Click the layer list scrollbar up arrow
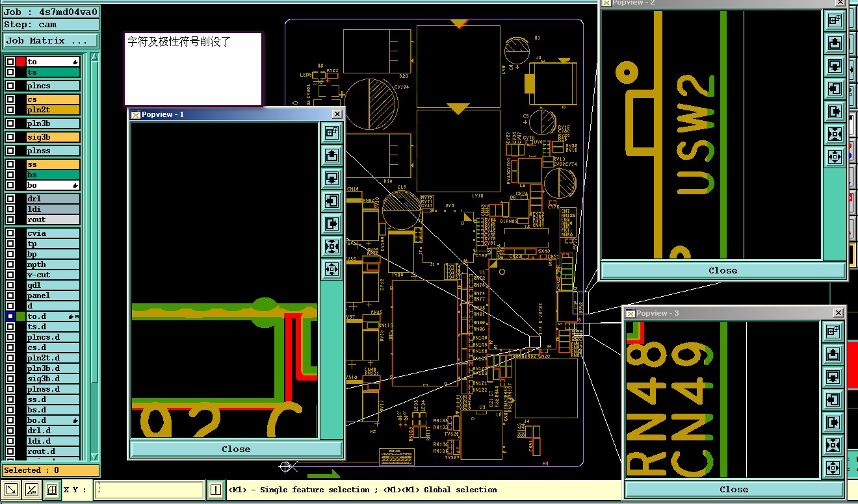858x504 pixels. coord(94,58)
